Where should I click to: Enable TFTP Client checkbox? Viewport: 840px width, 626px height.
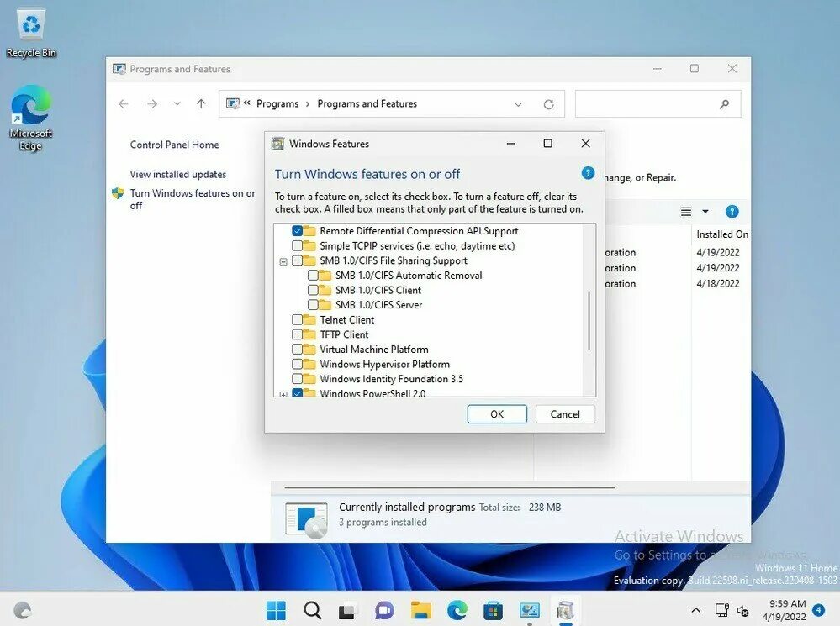point(298,334)
